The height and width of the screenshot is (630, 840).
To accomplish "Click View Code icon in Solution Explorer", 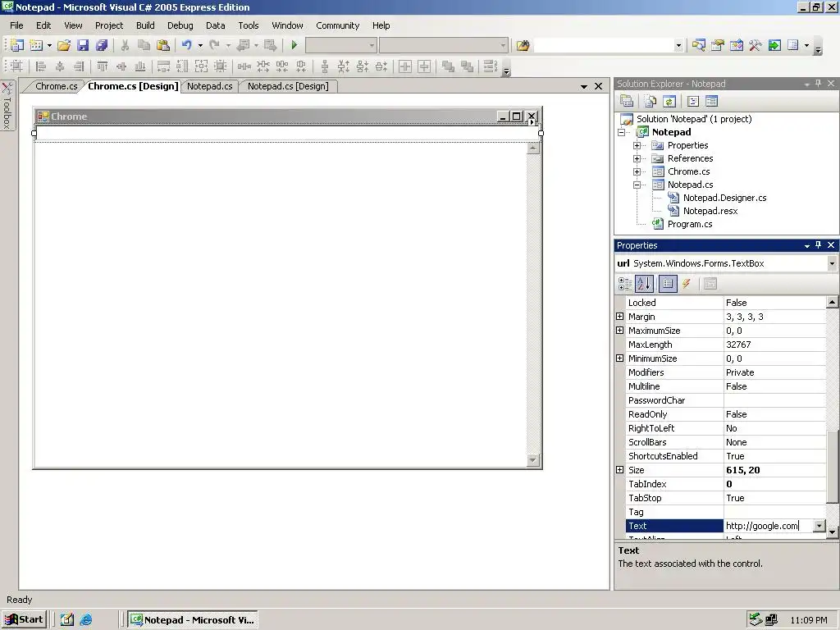I will pos(693,101).
